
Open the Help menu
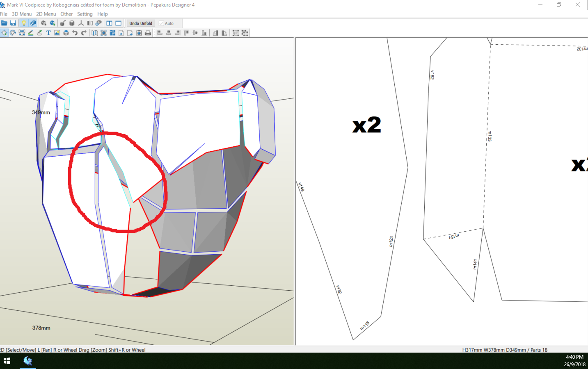(103, 14)
